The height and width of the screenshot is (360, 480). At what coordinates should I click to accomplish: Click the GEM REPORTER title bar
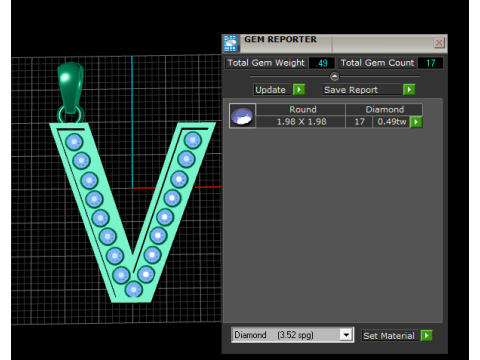tap(335, 43)
